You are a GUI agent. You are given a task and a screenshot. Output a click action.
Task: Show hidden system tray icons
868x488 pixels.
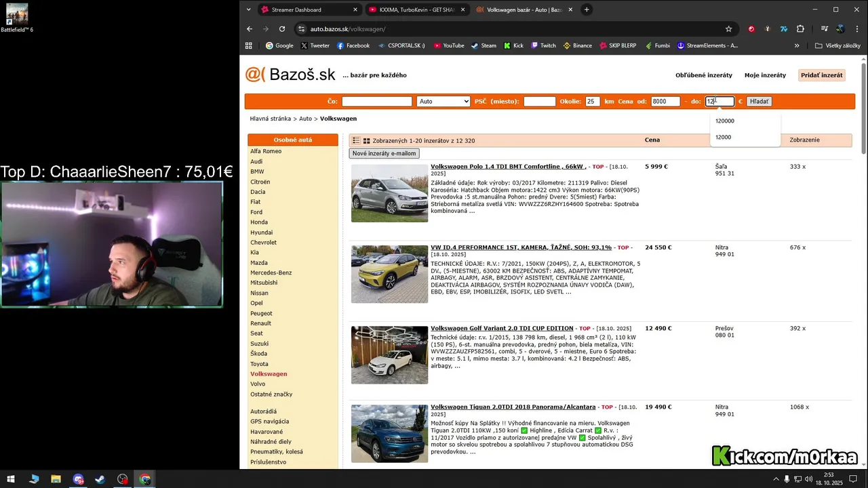tap(776, 479)
